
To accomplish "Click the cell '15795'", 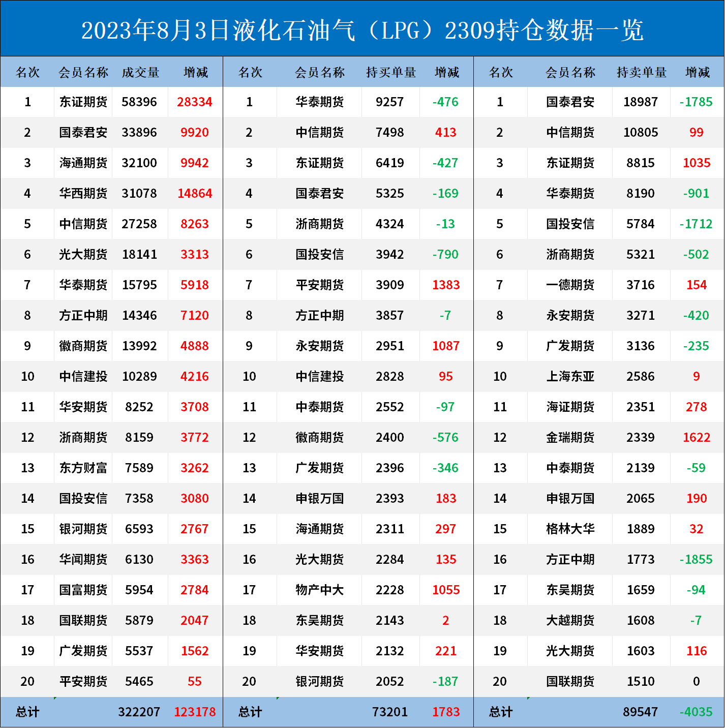I will 139,285.
